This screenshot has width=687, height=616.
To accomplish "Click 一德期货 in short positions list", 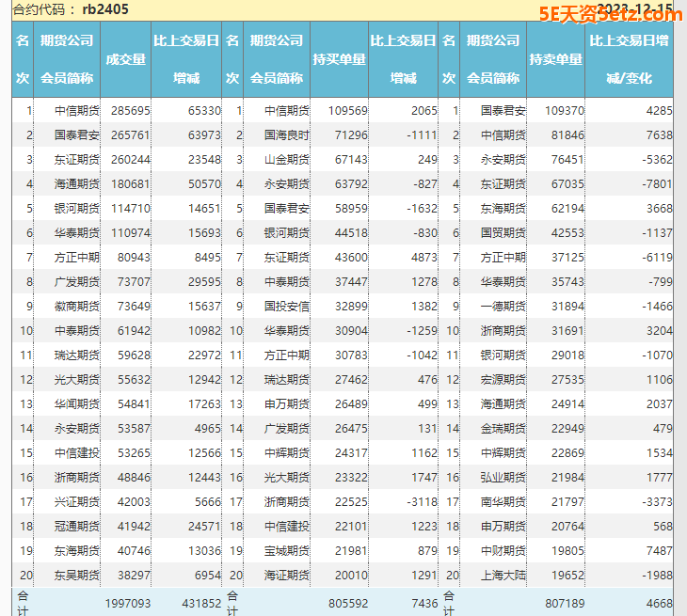I will coord(503,307).
